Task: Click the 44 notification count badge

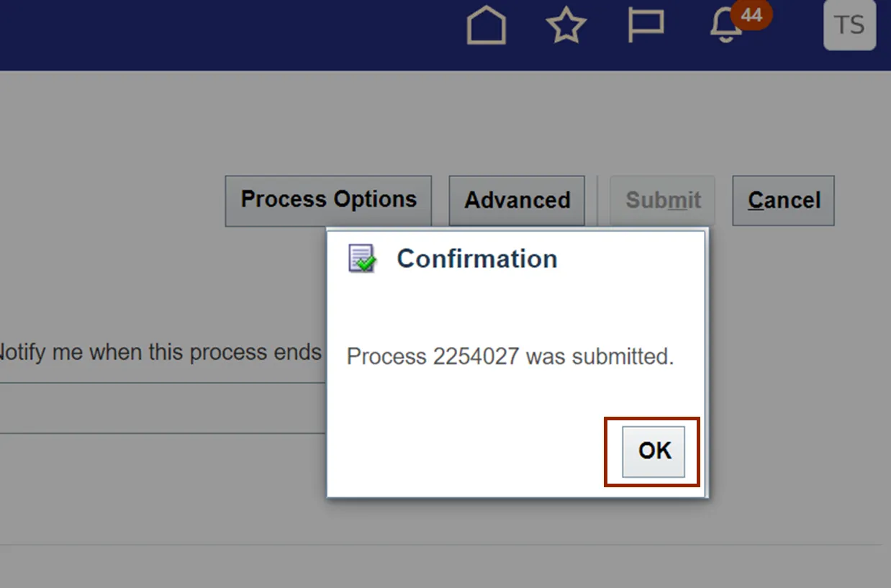Action: [751, 15]
